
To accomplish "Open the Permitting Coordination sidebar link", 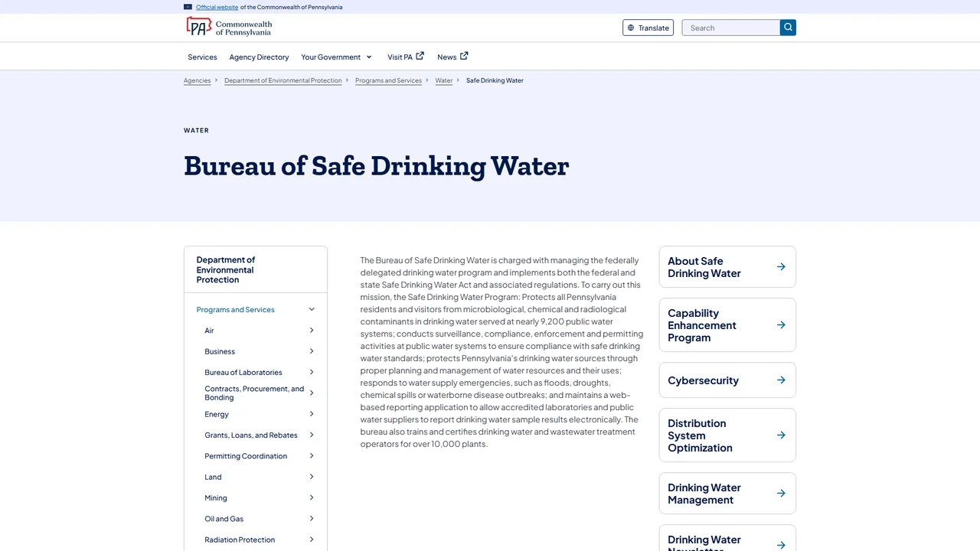I will coord(246,456).
